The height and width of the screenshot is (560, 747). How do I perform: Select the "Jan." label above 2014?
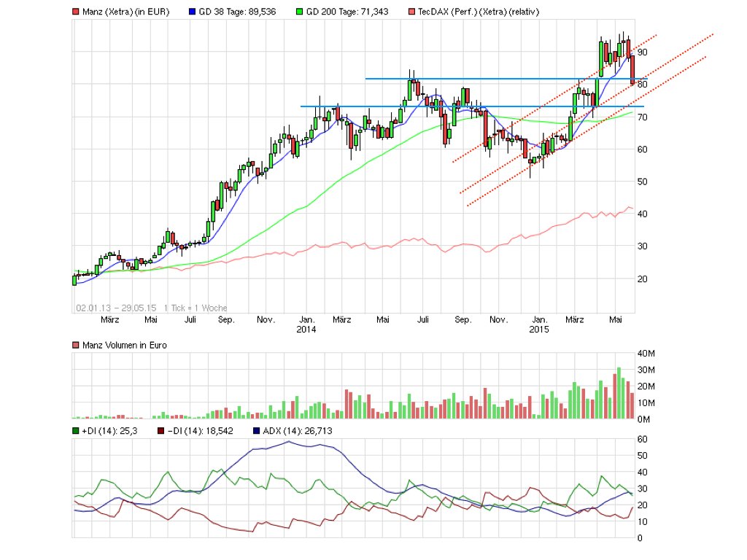pos(306,319)
